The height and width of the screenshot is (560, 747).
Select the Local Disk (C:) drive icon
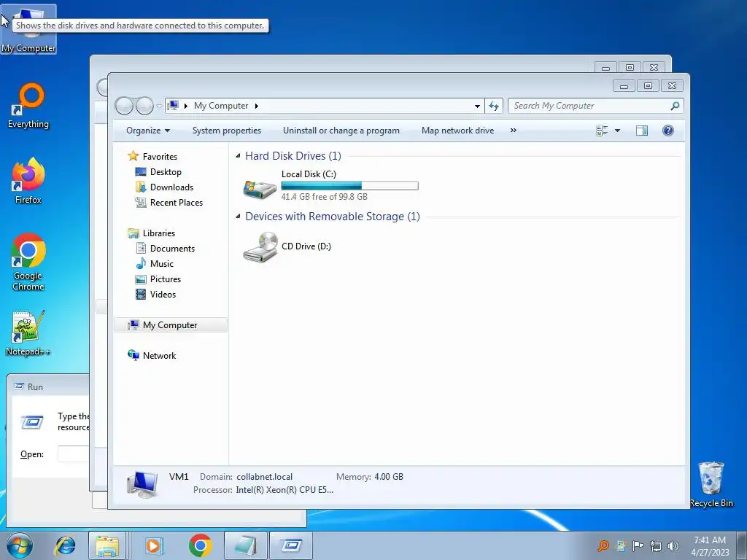[260, 188]
